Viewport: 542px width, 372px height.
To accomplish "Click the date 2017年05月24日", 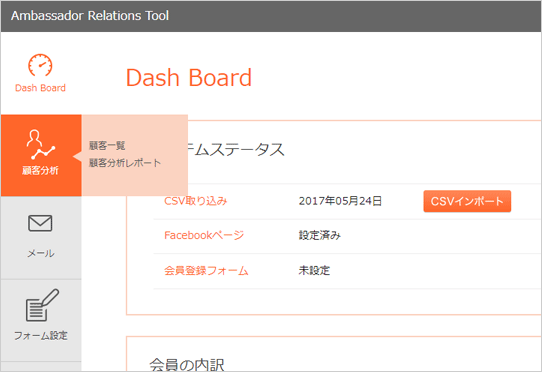I will pos(340,201).
